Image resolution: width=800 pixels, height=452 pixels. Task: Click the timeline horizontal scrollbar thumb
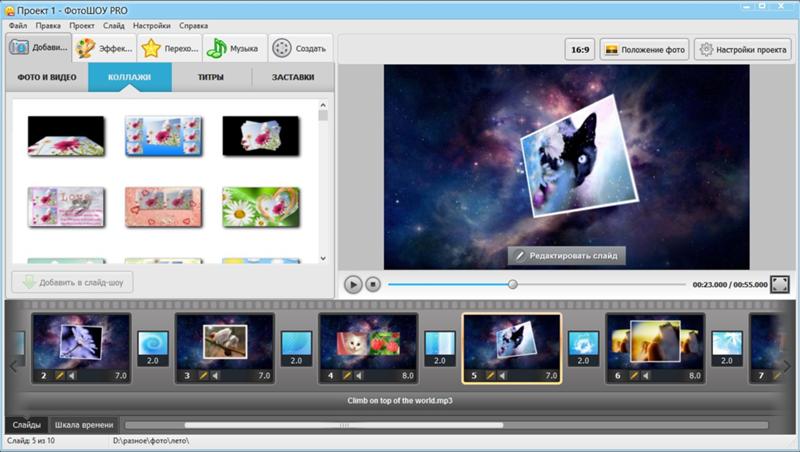(344, 425)
